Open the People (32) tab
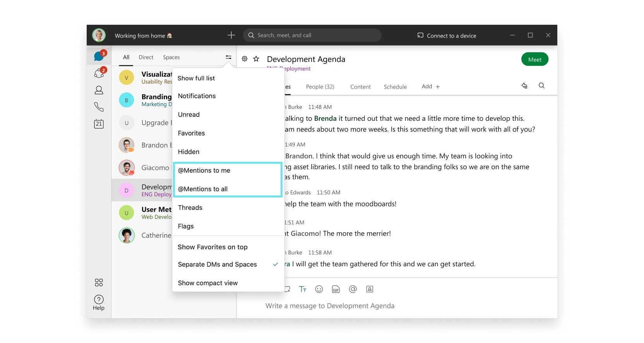Image resolution: width=644 pixels, height=343 pixels. pyautogui.click(x=320, y=87)
